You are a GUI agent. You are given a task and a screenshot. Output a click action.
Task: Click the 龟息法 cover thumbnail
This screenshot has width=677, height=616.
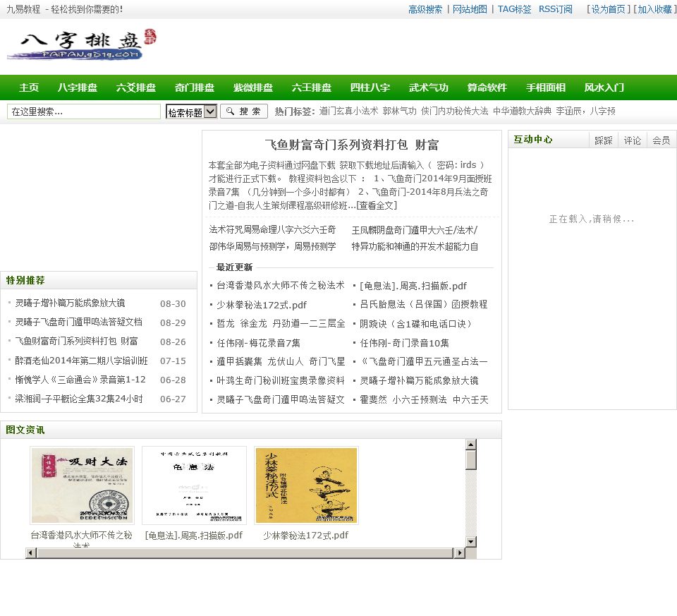click(195, 485)
